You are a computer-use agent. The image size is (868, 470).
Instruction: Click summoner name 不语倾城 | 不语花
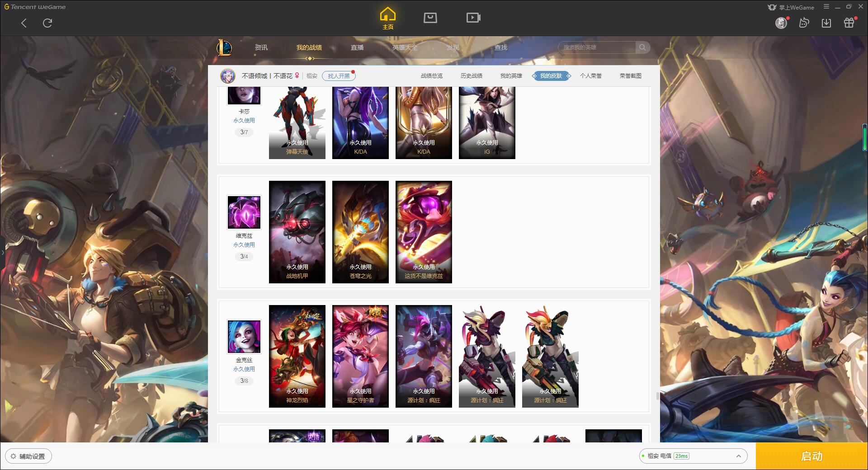coord(267,76)
